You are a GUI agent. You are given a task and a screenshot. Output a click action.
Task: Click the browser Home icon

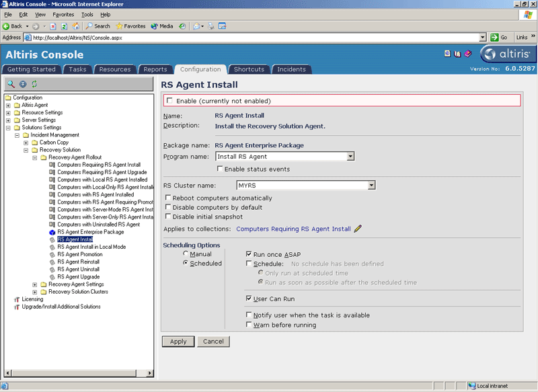[76, 26]
